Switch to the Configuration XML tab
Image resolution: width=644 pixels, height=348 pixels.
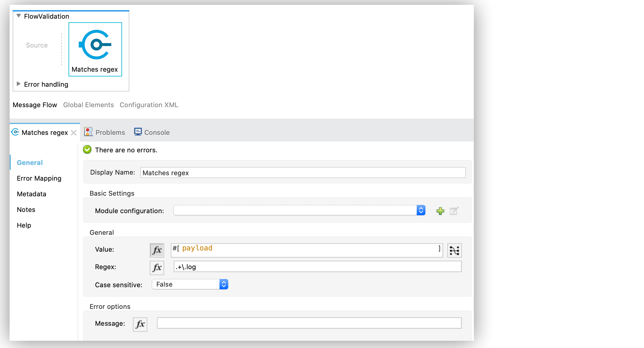click(149, 105)
